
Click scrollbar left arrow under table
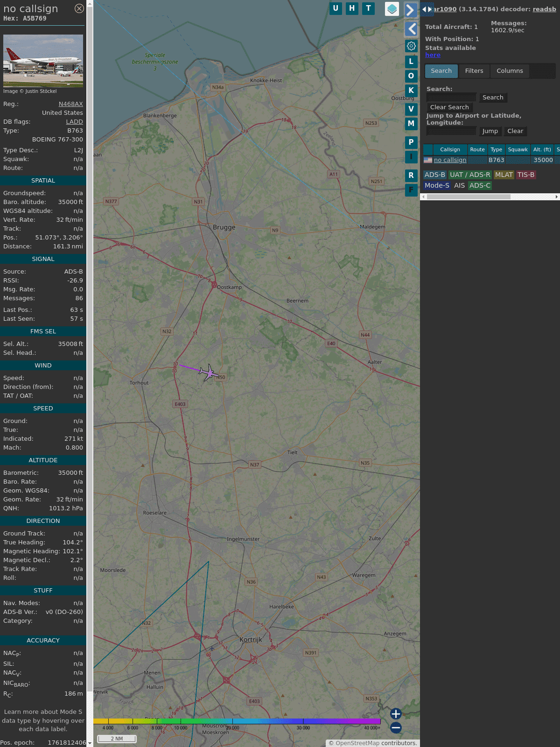424,197
